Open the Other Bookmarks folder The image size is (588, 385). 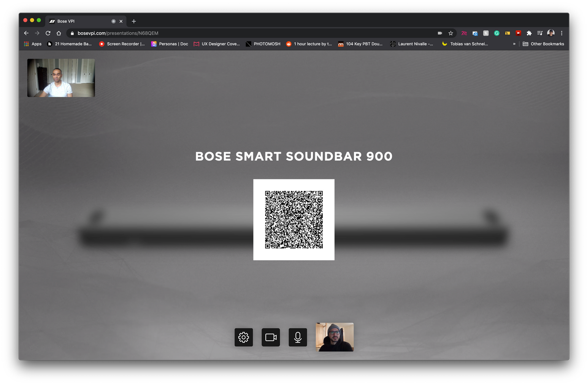tap(543, 44)
